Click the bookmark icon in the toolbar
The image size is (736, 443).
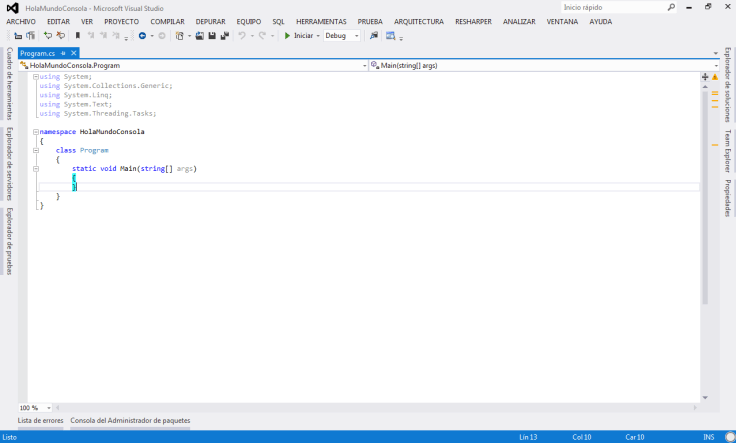78,36
